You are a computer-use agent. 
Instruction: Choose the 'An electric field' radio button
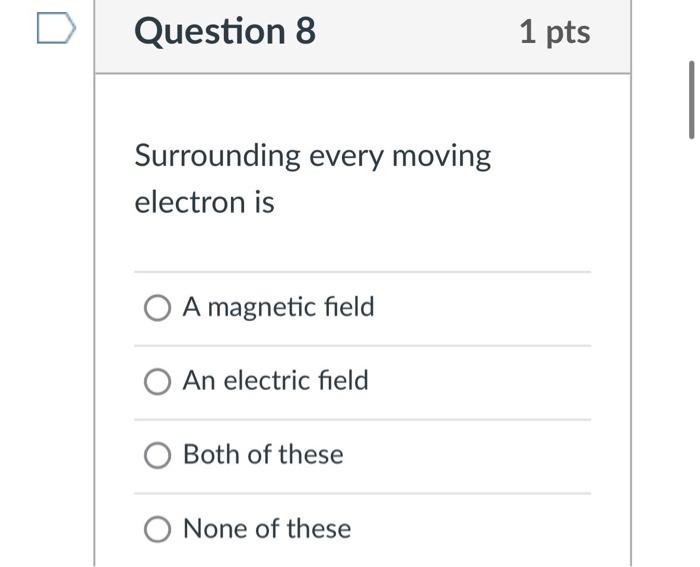(x=157, y=382)
